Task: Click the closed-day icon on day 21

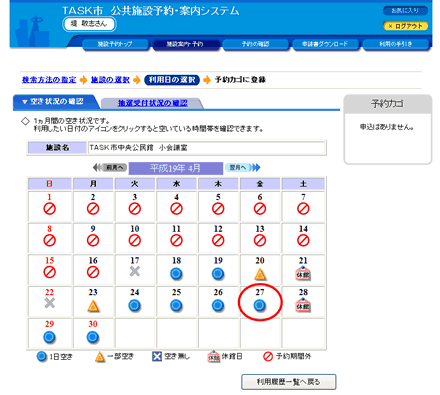Action: (303, 273)
